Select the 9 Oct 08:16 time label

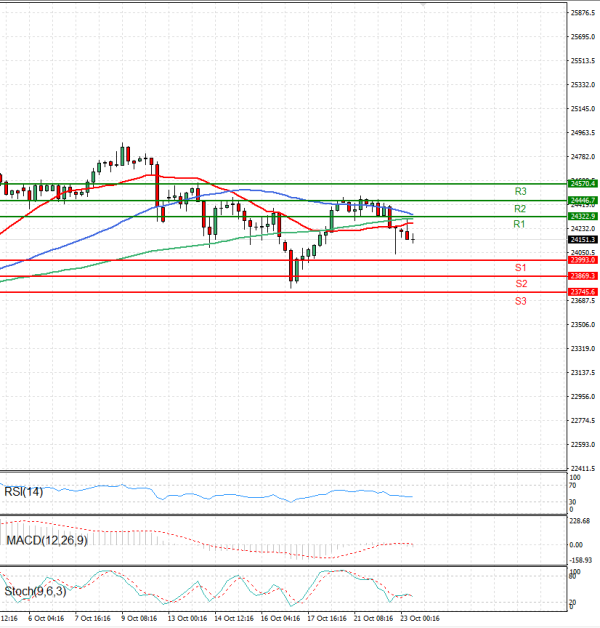coord(140,619)
